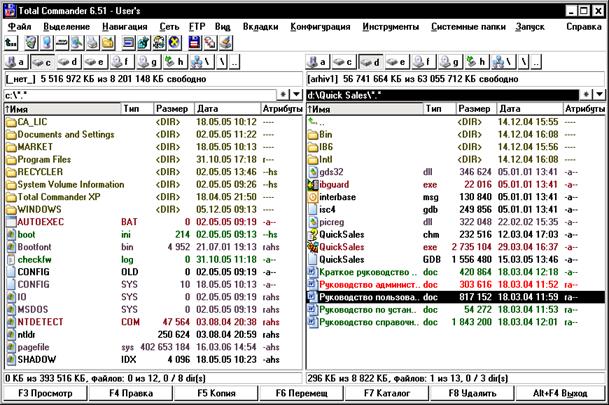Click the QuickSales exe file icon
The image size is (609, 405).
pyautogui.click(x=313, y=247)
